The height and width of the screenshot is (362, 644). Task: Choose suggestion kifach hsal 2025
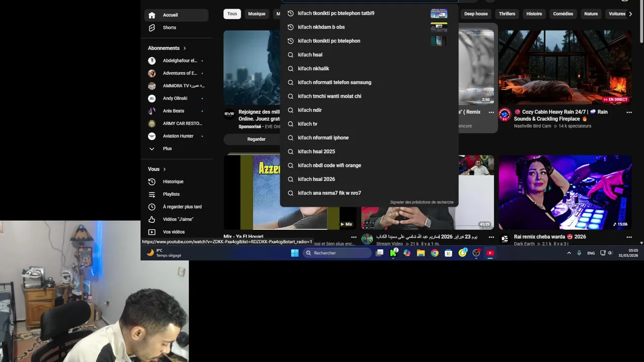click(x=369, y=151)
